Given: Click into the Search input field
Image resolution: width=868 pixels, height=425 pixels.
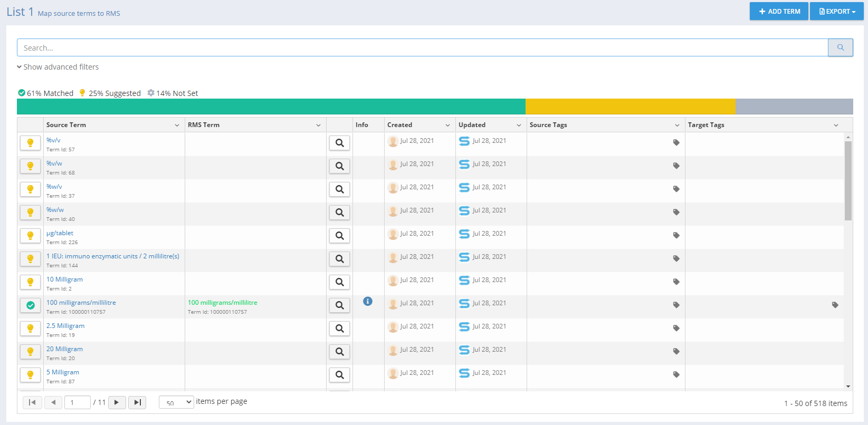Looking at the screenshot, I should [422, 47].
